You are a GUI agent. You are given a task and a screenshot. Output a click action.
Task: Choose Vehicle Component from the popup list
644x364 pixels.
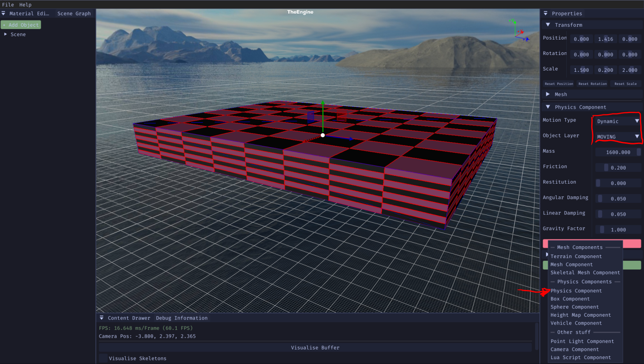[576, 323]
